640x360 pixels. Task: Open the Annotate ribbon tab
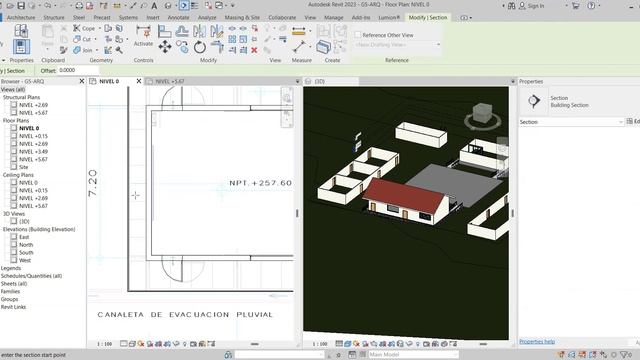178,18
